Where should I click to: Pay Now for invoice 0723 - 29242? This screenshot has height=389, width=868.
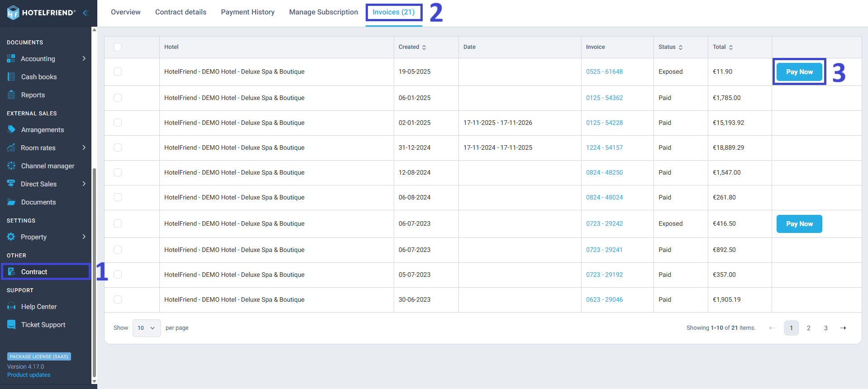click(799, 224)
